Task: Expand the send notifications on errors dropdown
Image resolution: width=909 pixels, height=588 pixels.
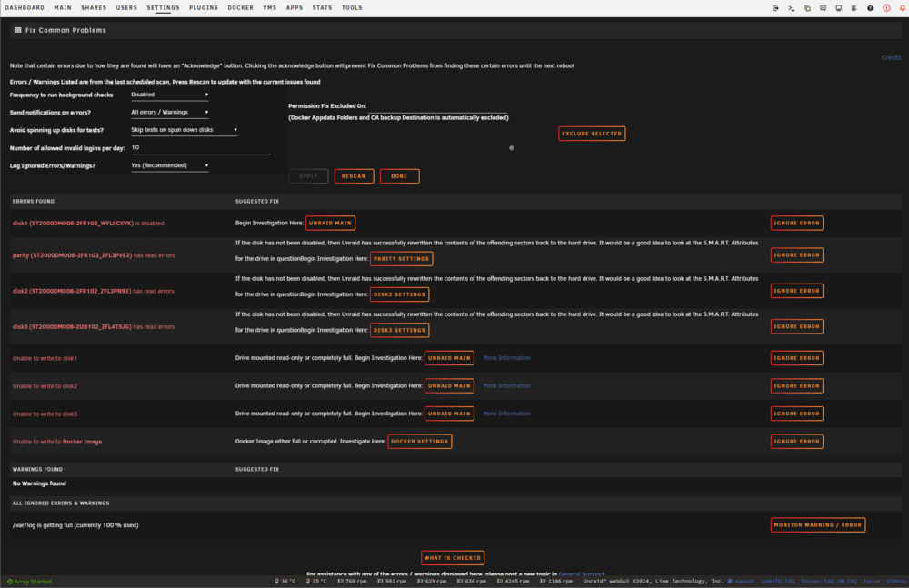Action: click(x=169, y=113)
